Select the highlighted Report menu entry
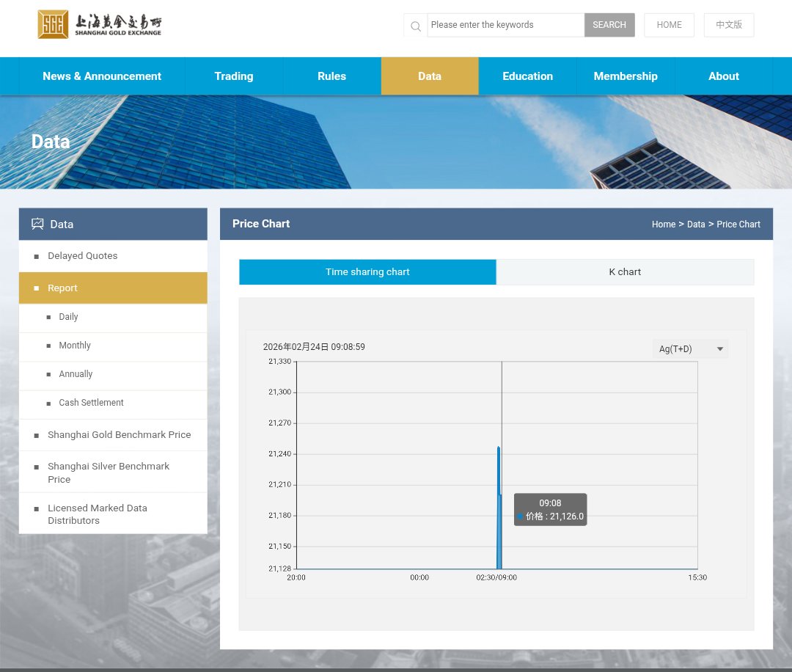 click(62, 288)
